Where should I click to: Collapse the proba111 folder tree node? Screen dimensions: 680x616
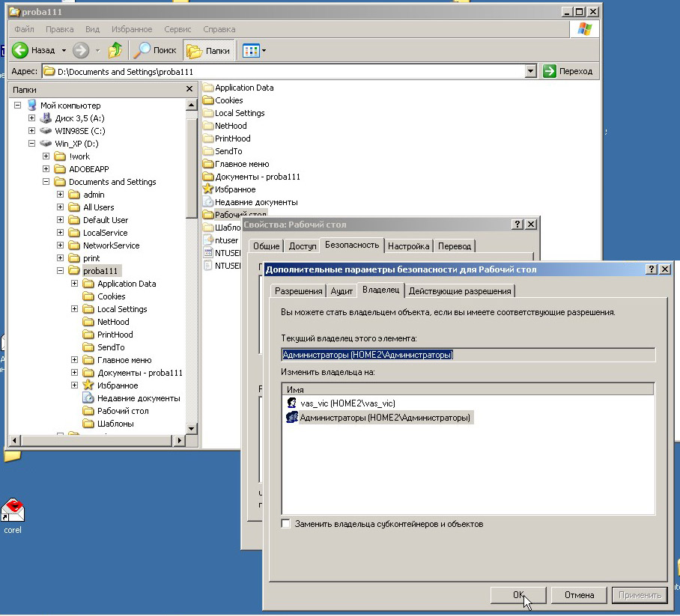tap(61, 271)
